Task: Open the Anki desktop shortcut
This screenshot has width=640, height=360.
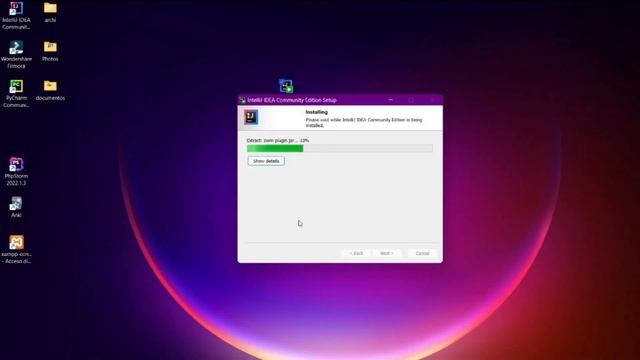Action: [16, 207]
